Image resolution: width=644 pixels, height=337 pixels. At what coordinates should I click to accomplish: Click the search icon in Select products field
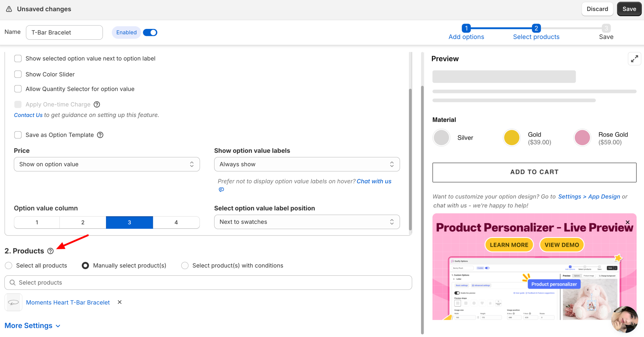tap(12, 282)
